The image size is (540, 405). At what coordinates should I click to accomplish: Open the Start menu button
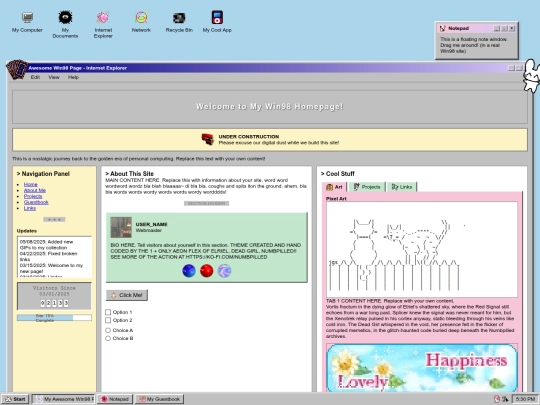coord(15,399)
